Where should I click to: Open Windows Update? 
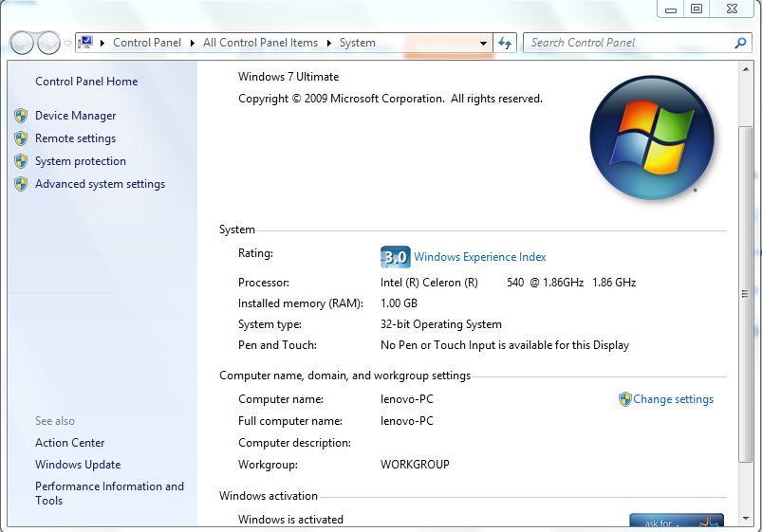point(78,465)
